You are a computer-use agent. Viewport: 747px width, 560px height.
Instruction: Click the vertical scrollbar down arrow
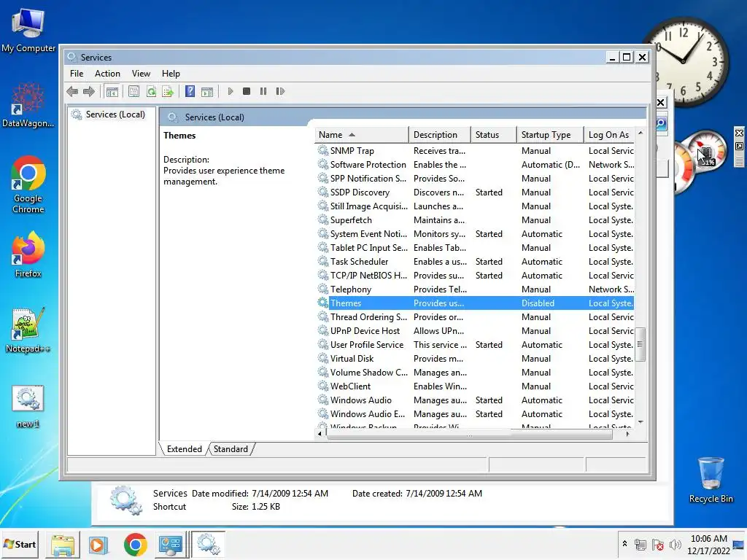(x=640, y=422)
